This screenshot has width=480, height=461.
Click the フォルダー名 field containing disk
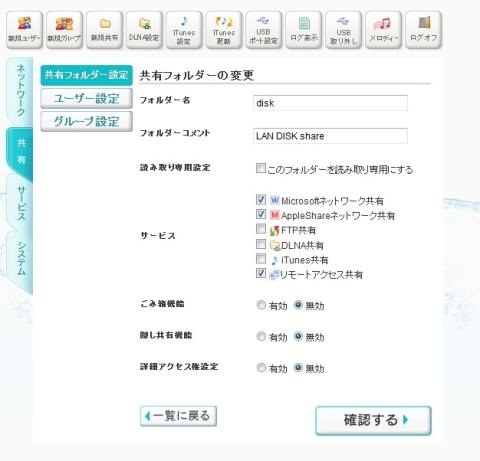tap(330, 103)
